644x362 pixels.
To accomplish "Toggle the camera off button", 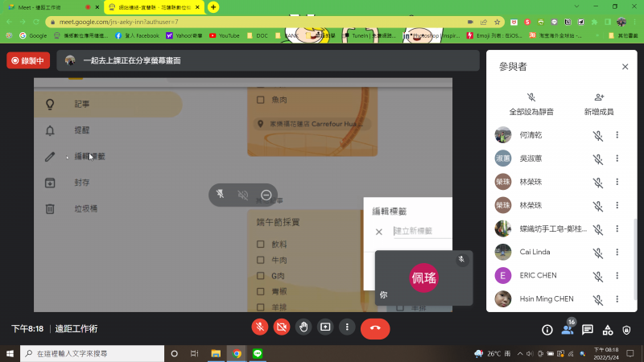I will point(282,327).
